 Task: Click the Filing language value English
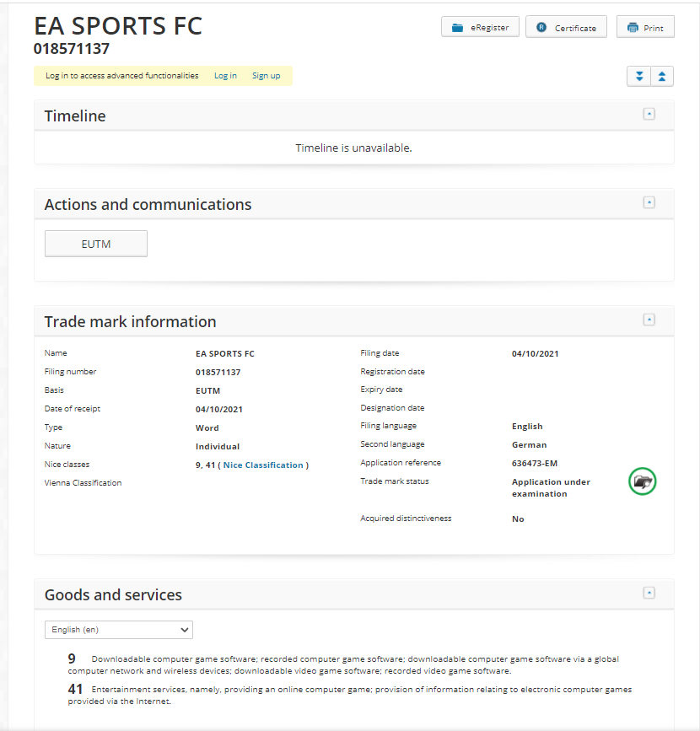[527, 426]
